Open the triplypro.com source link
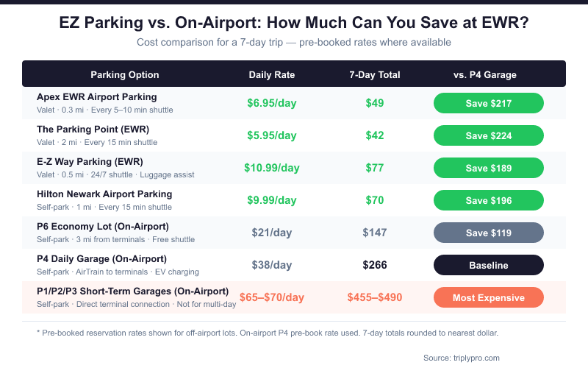The height and width of the screenshot is (368, 588). (x=462, y=358)
